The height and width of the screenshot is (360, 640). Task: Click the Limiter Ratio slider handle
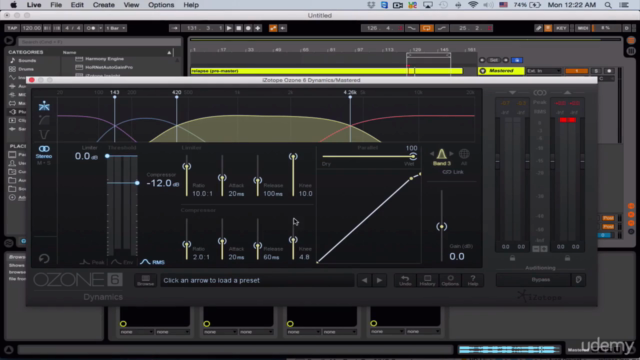[187, 166]
